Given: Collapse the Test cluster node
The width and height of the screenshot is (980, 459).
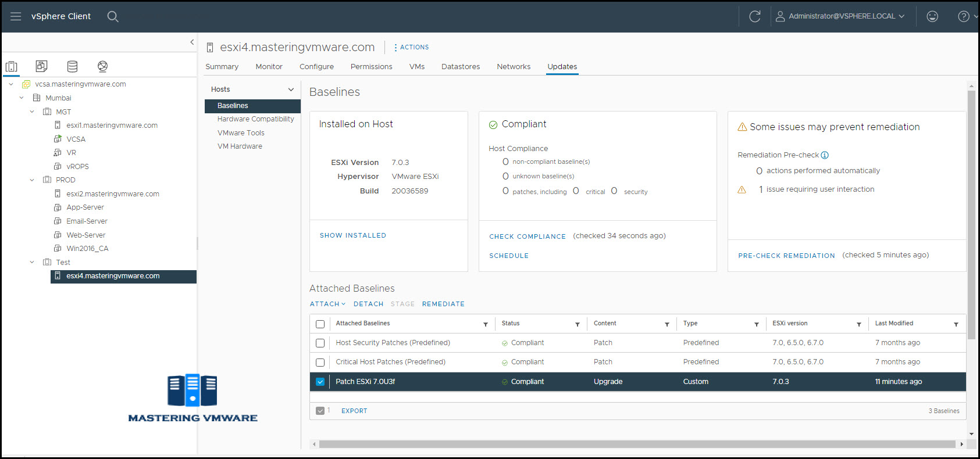Looking at the screenshot, I should (32, 263).
